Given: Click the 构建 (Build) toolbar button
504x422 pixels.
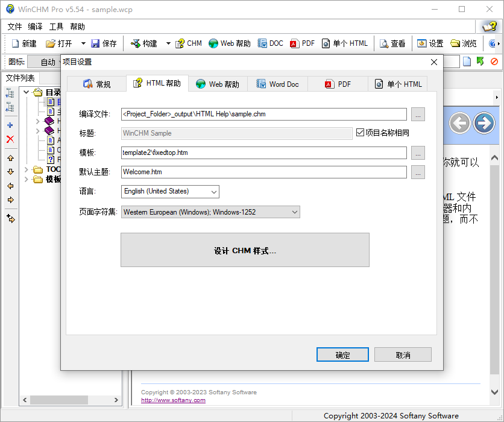Looking at the screenshot, I should (144, 43).
